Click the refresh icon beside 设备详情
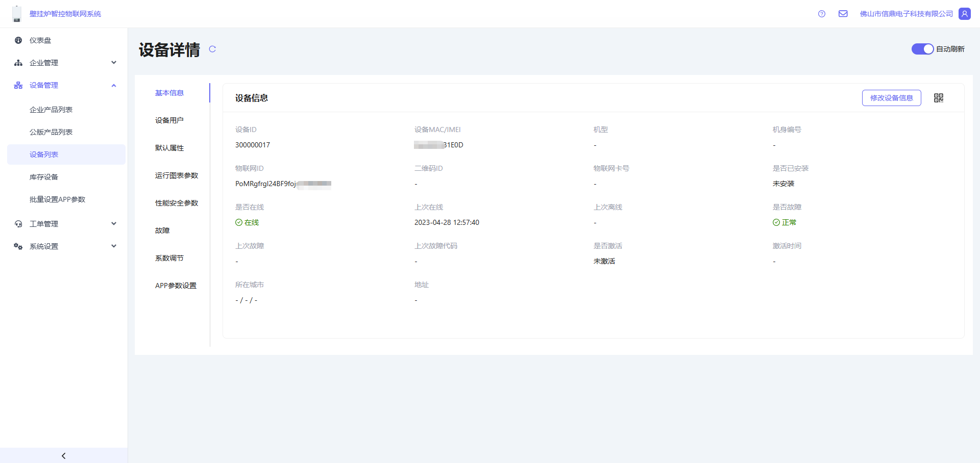This screenshot has width=980, height=463. click(x=212, y=49)
